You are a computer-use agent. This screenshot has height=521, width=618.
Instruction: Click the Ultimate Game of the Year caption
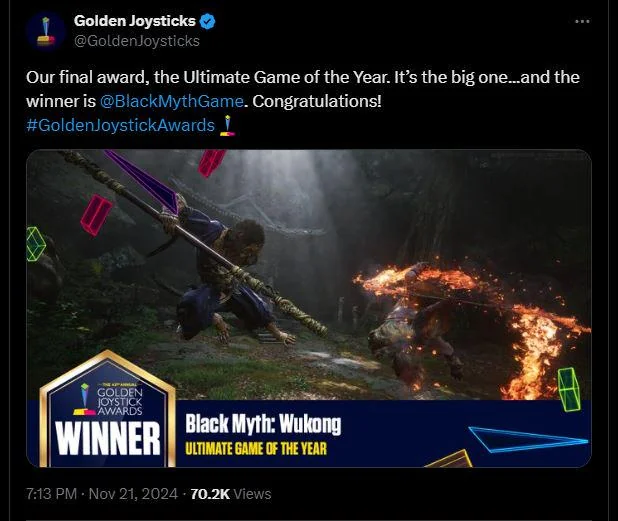(x=256, y=448)
